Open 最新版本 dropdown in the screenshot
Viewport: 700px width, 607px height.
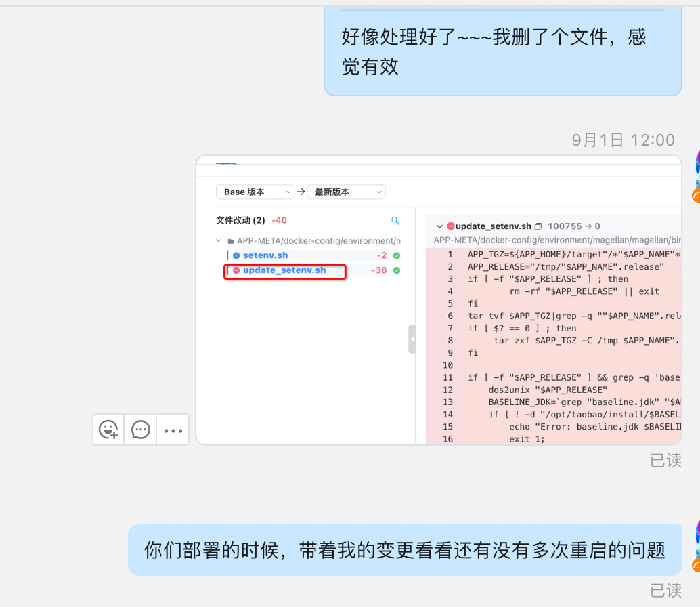347,192
